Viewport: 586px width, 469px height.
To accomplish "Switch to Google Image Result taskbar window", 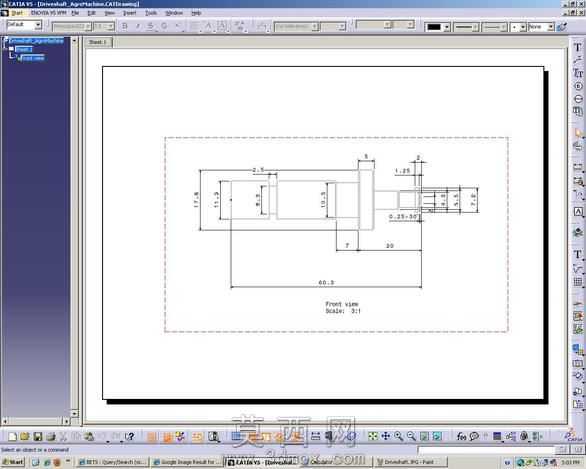I will pos(187,462).
